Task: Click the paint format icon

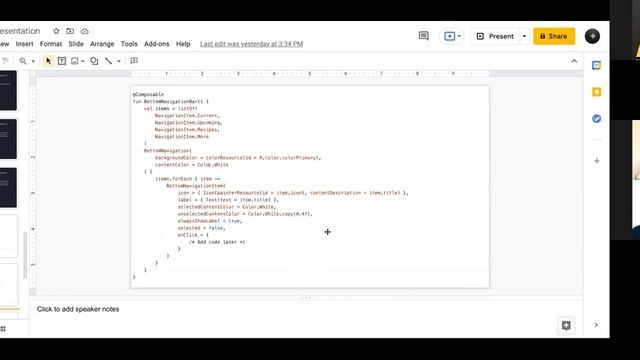Action: 5,61
